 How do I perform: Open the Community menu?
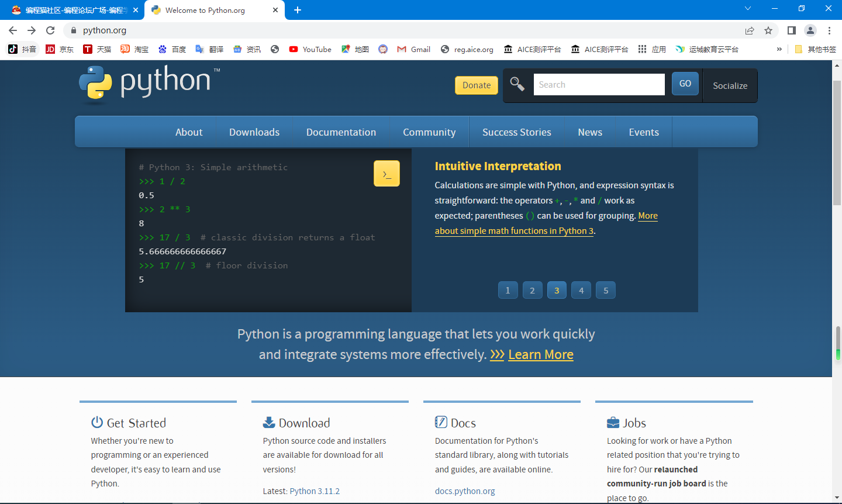[429, 132]
